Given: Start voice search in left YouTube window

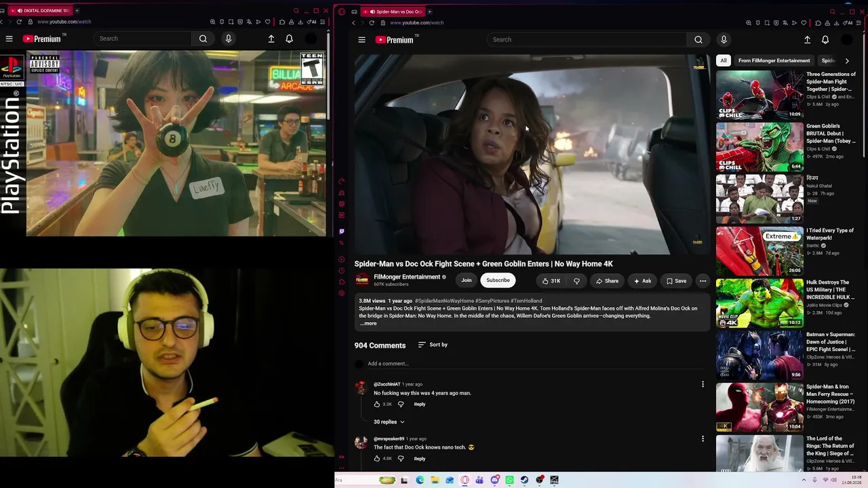Looking at the screenshot, I should pos(229,39).
